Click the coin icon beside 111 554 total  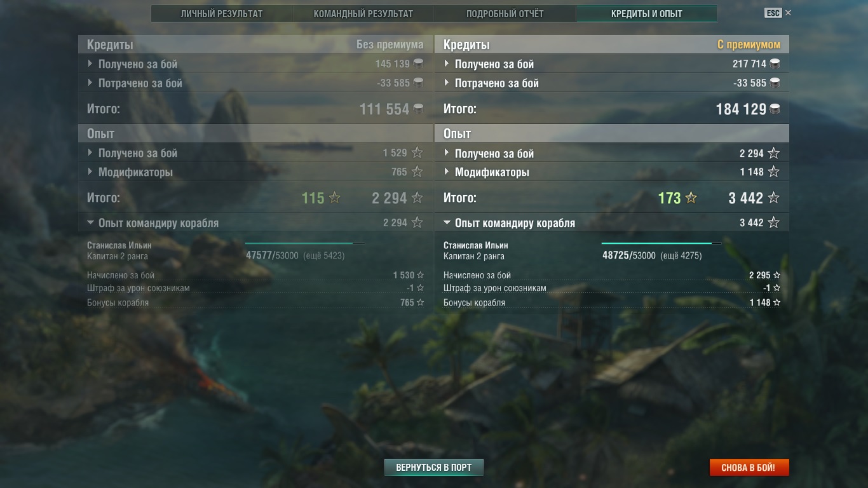pyautogui.click(x=418, y=109)
